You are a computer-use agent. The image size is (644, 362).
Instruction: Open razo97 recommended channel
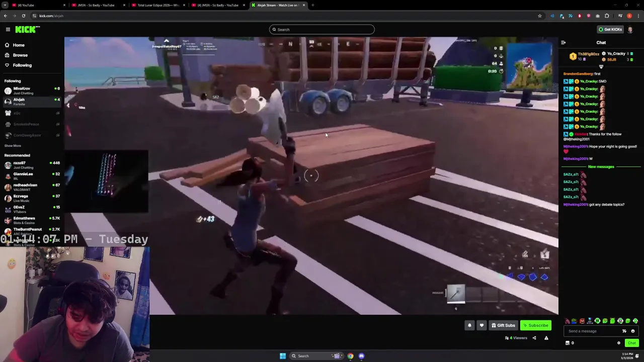pyautogui.click(x=32, y=165)
